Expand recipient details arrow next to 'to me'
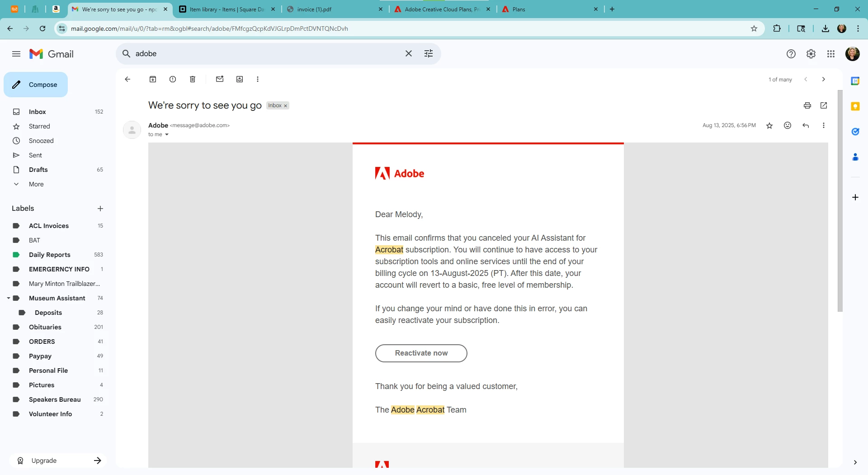This screenshot has height=475, width=868. (167, 134)
